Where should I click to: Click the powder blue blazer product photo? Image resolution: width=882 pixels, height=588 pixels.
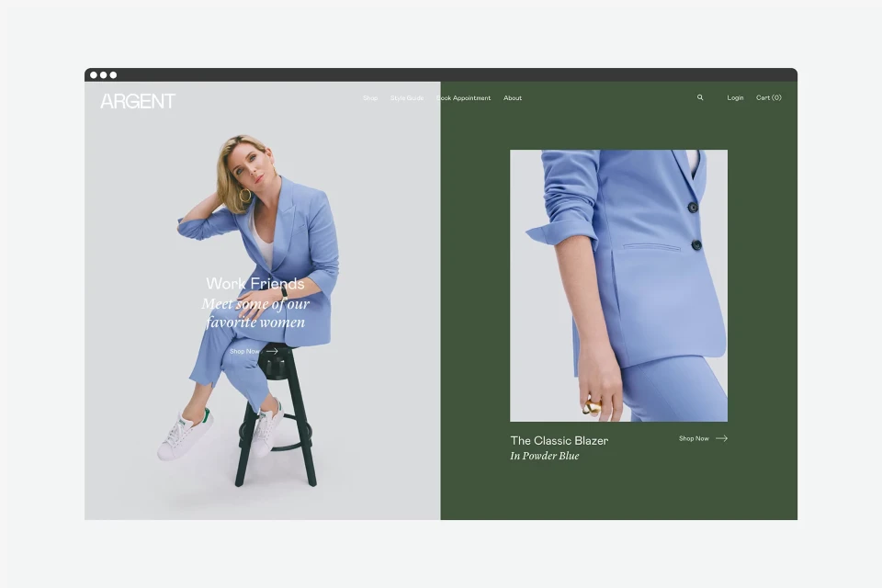click(617, 285)
